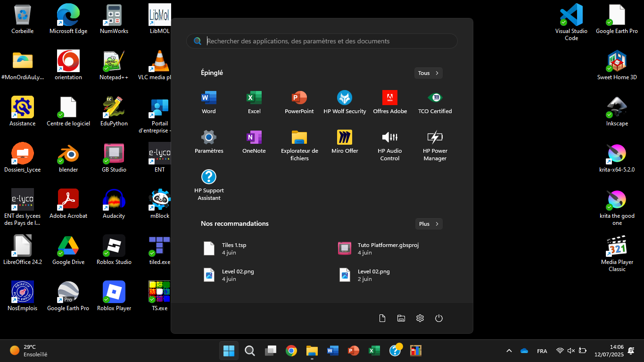Show hidden system tray icons chevron
Viewport: 644px width, 362px height.
coord(509,351)
